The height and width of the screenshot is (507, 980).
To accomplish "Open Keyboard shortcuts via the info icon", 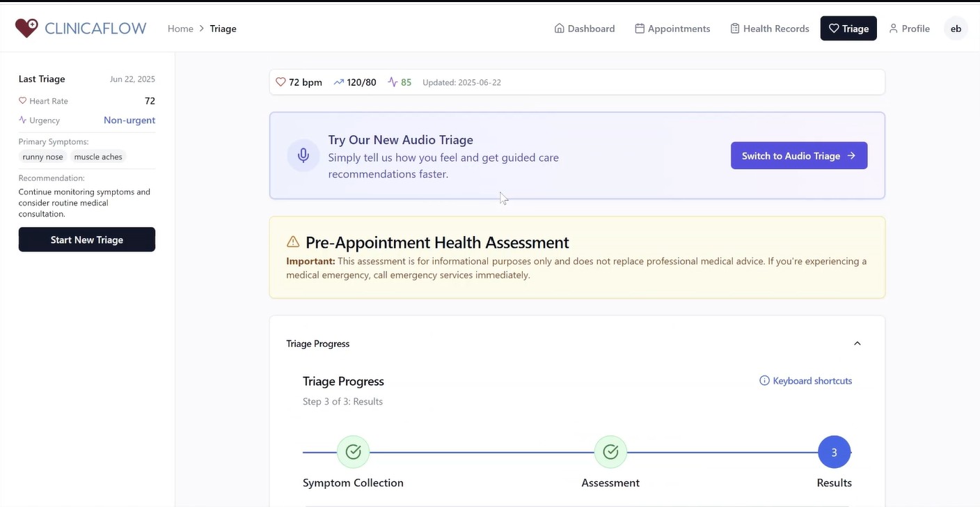I will 764,380.
